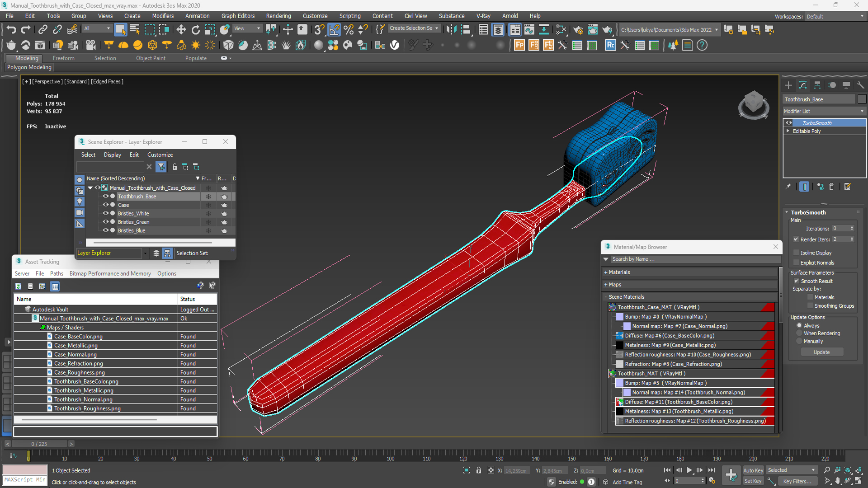Activate the Select Object tool

pos(120,30)
